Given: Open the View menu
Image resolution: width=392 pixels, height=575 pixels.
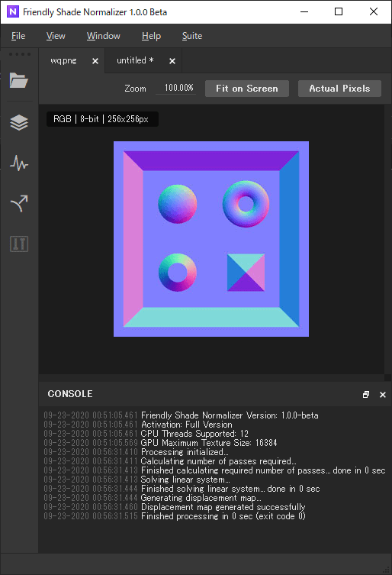Looking at the screenshot, I should coord(56,36).
